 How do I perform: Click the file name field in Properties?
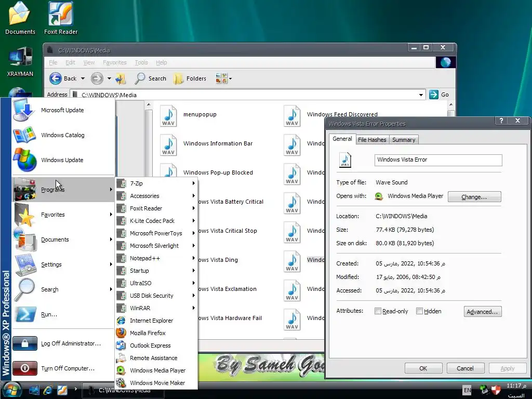click(438, 160)
